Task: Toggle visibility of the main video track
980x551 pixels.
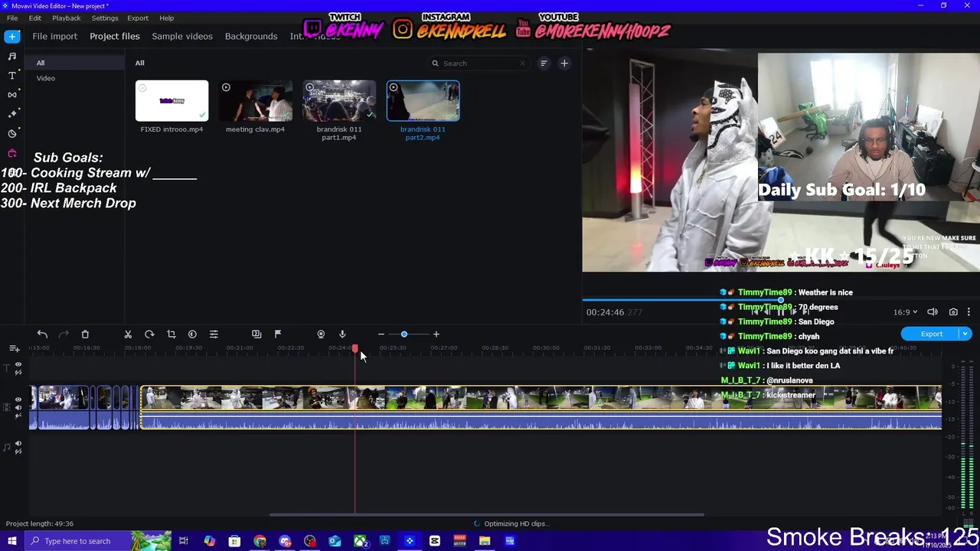Action: pos(18,399)
